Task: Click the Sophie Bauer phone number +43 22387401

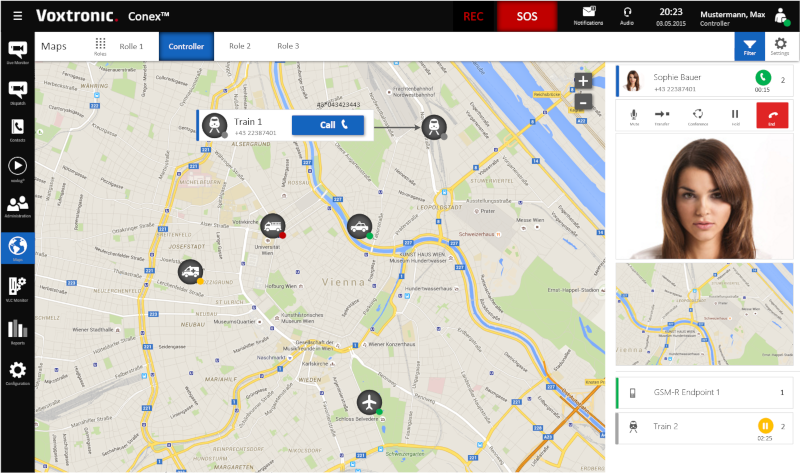Action: (674, 89)
